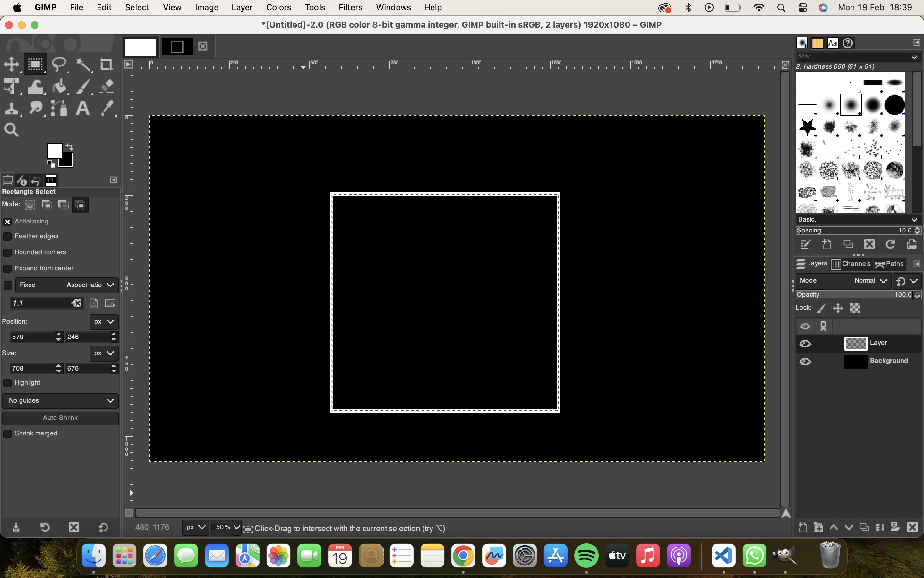Select the Zoom magnifier tool
924x578 pixels.
12,130
